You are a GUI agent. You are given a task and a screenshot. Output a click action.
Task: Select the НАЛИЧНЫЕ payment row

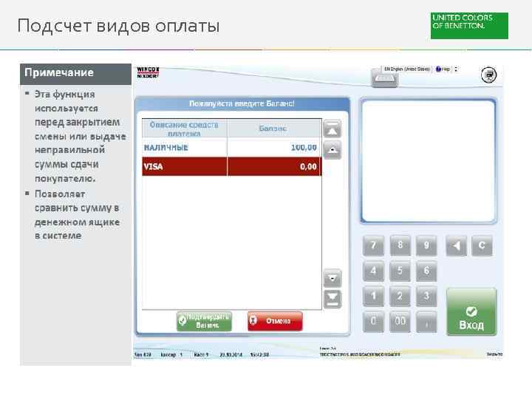pyautogui.click(x=232, y=148)
